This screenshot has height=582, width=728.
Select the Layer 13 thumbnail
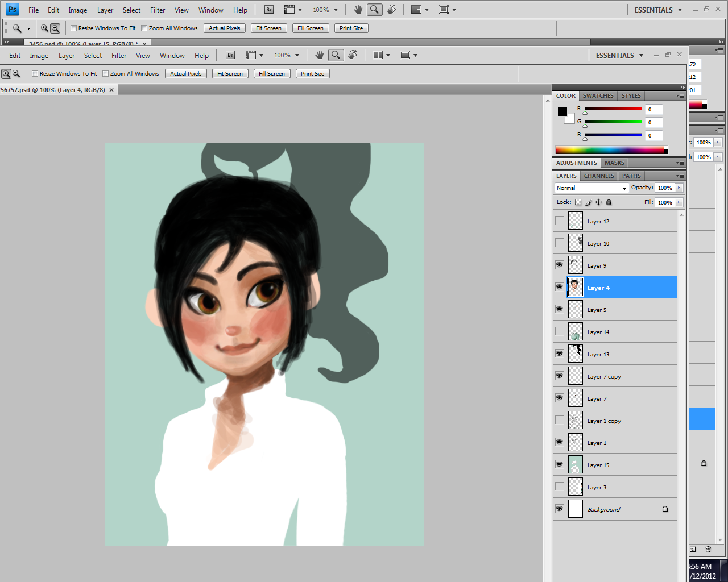(576, 354)
